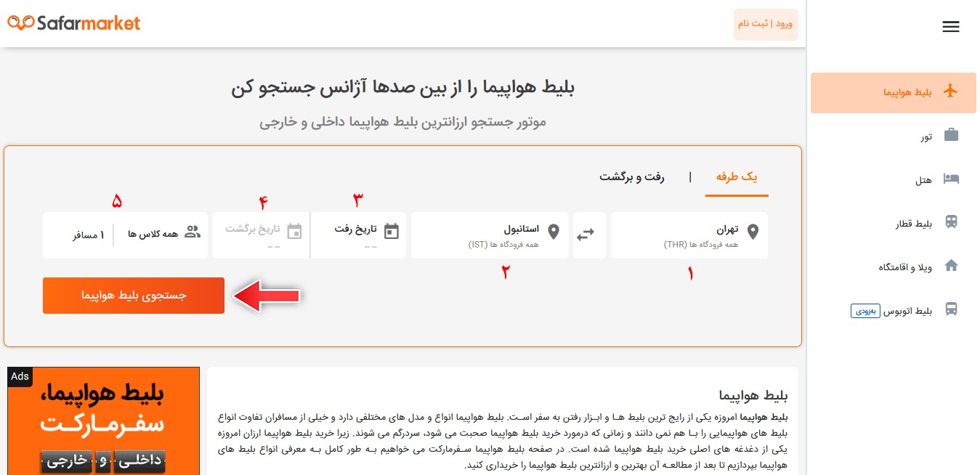
Task: Open the تاریخ رفت date field
Action: (358, 235)
